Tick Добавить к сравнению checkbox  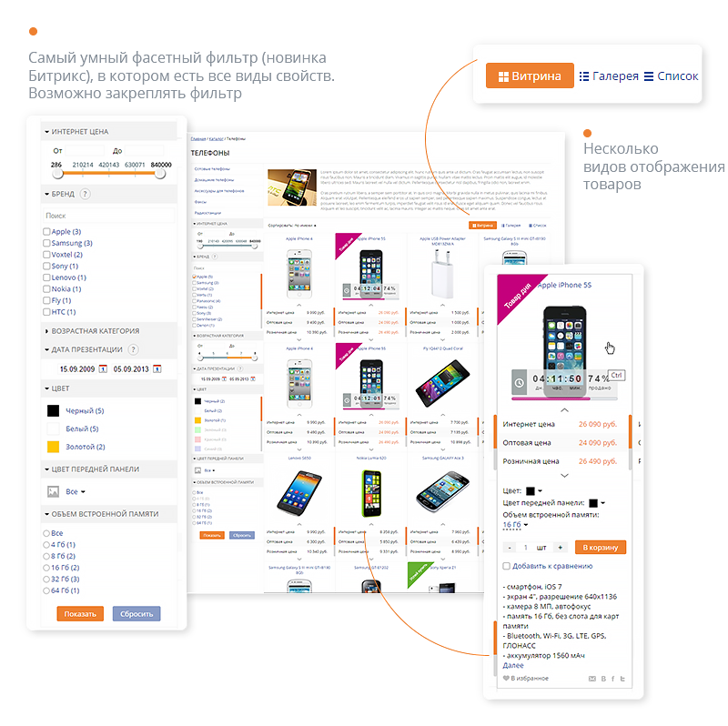coord(507,566)
